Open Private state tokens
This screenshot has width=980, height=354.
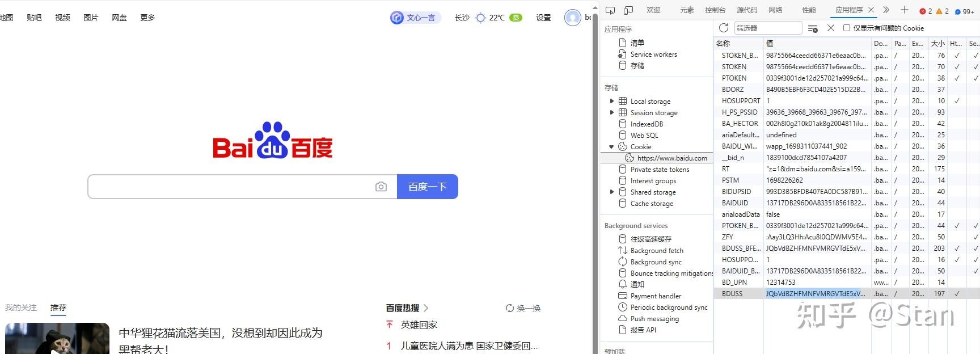[660, 170]
